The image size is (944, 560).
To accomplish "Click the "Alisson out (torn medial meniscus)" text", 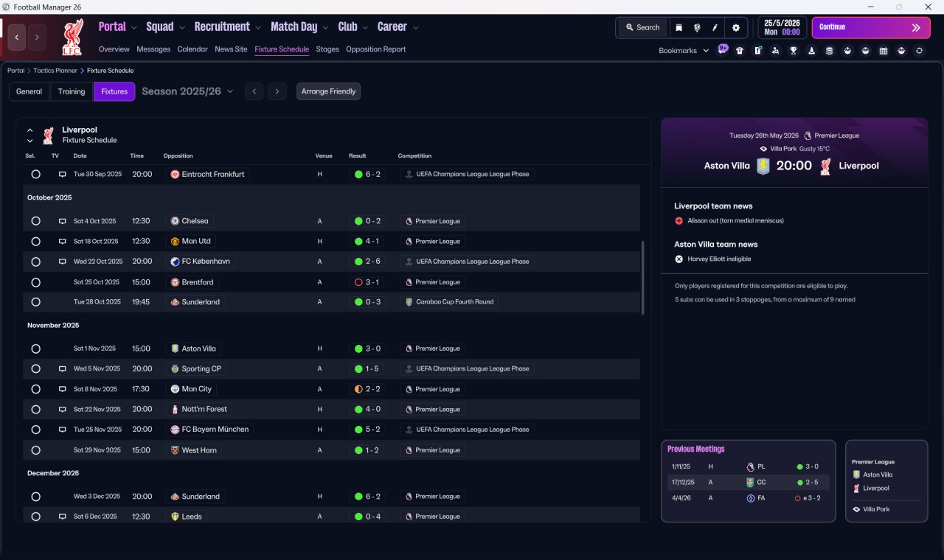I will (x=735, y=221).
